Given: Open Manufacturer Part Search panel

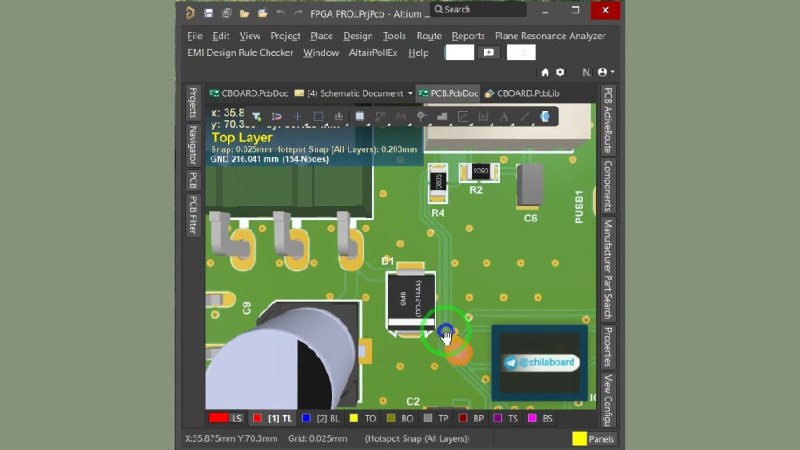Looking at the screenshot, I should point(608,269).
